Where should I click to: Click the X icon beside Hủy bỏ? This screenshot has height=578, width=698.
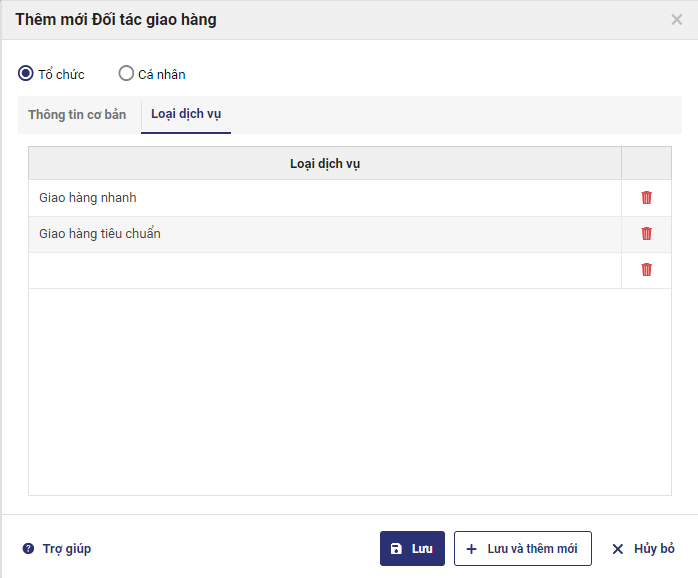coord(618,549)
